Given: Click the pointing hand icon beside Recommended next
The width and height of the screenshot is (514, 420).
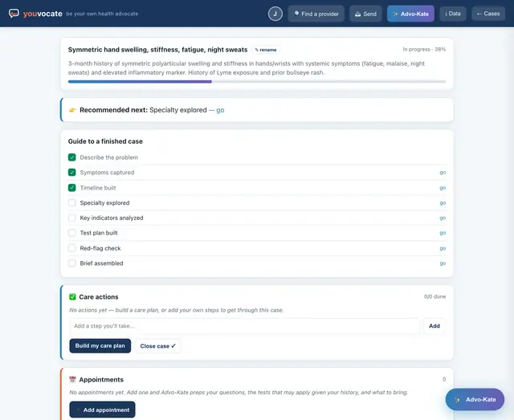Looking at the screenshot, I should (x=72, y=110).
